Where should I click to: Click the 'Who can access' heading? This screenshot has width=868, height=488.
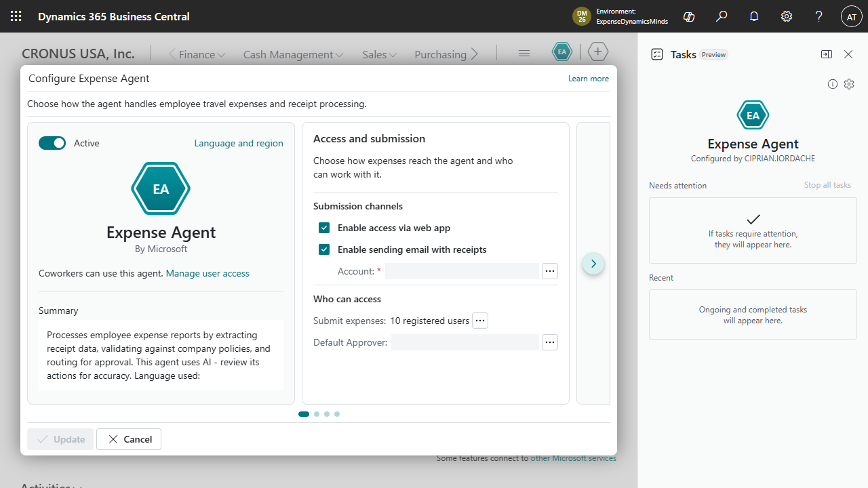pyautogui.click(x=347, y=299)
